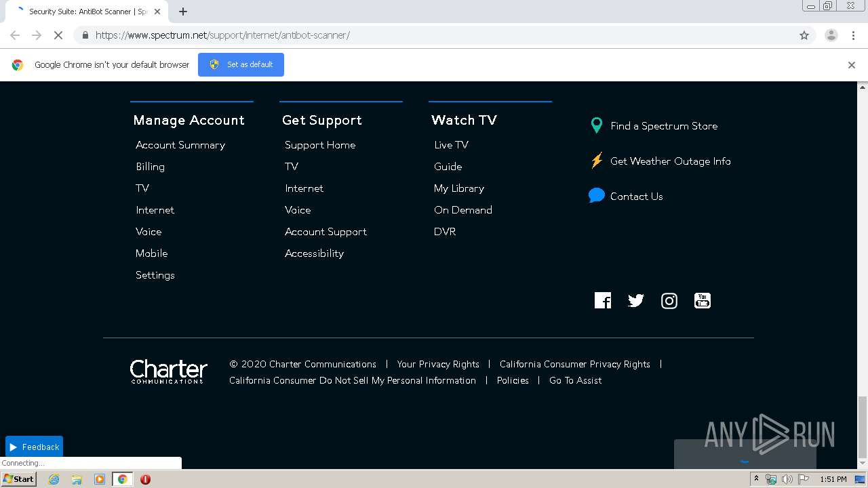View site lock security info
This screenshot has height=488, width=868.
click(x=85, y=35)
